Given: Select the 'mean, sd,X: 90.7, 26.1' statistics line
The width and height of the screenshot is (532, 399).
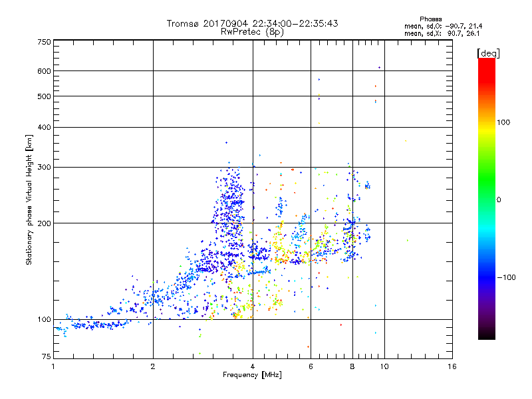Looking at the screenshot, I should 442,34.
